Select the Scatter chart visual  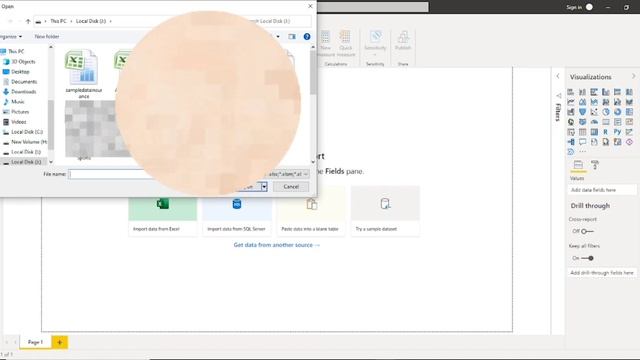pyautogui.click(x=594, y=112)
